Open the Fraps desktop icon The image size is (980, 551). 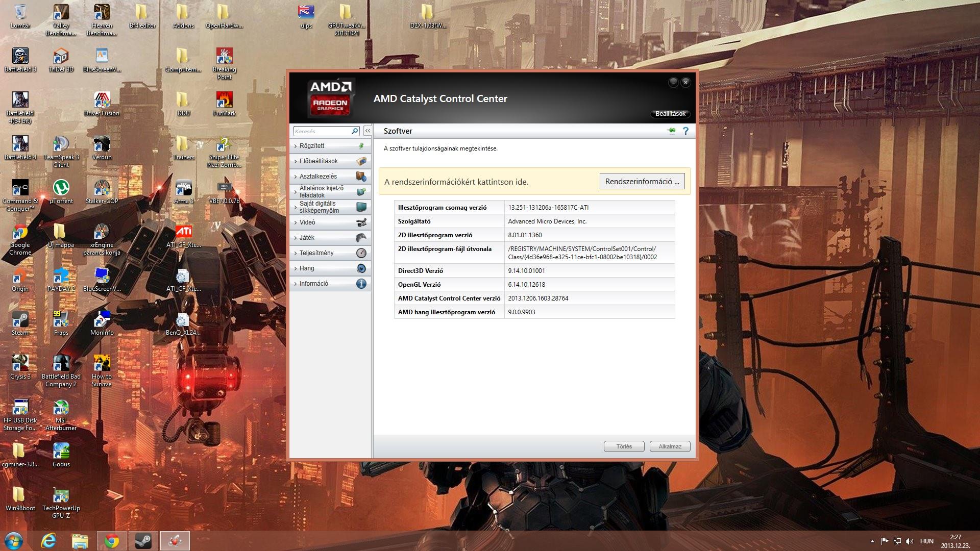(x=61, y=322)
